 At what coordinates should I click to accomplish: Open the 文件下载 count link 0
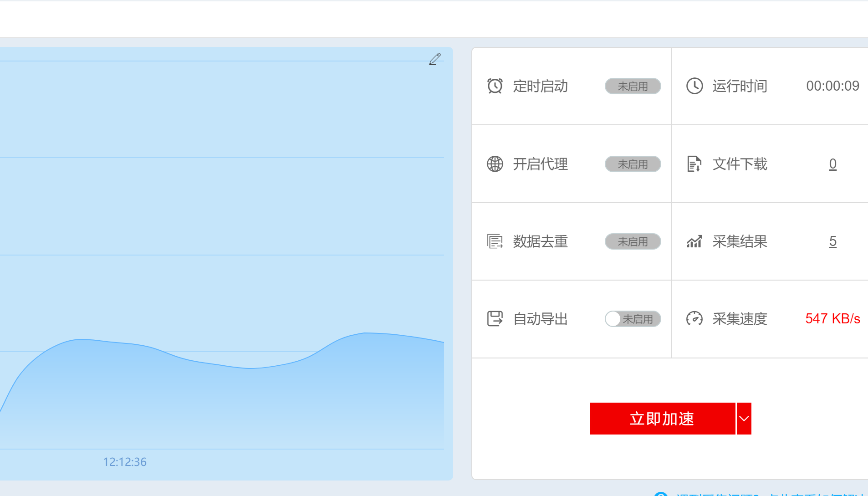coord(832,164)
